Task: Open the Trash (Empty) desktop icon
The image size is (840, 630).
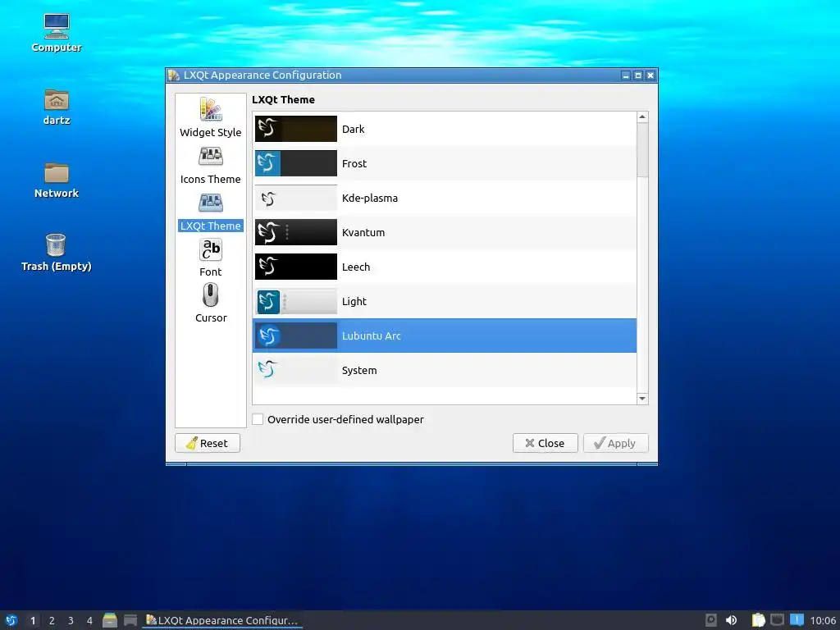Action: point(57,253)
